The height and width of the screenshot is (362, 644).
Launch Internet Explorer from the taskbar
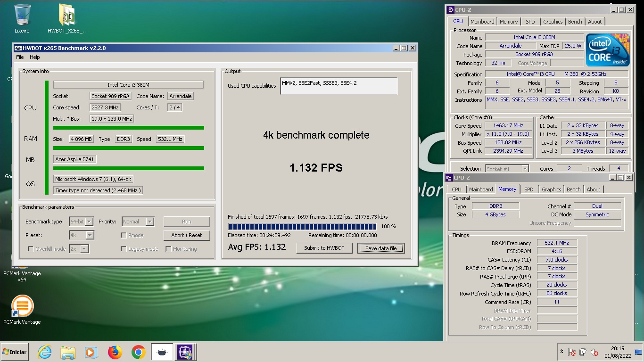click(45, 352)
